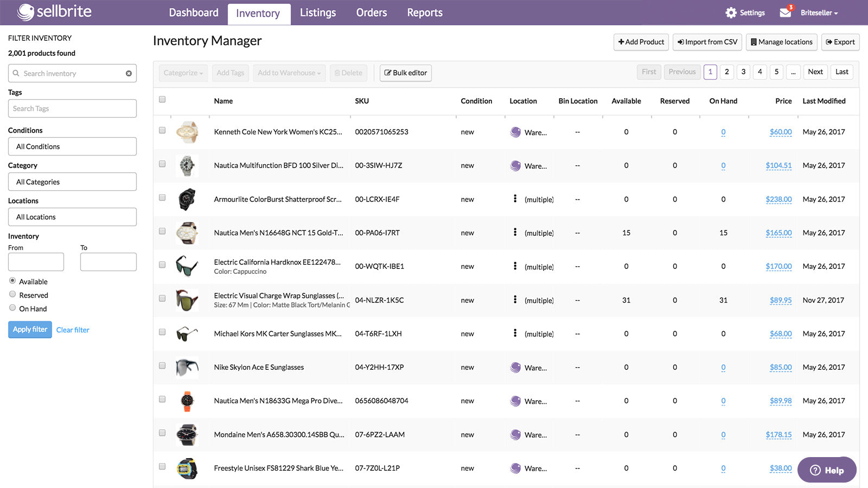The image size is (868, 488).
Task: Open the All Conditions dropdown
Action: click(x=72, y=146)
